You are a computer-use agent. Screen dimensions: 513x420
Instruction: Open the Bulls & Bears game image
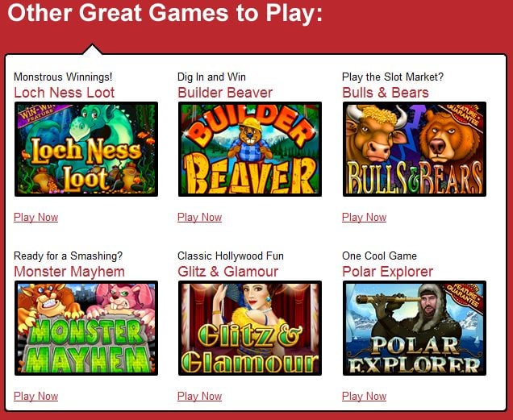[x=415, y=149]
